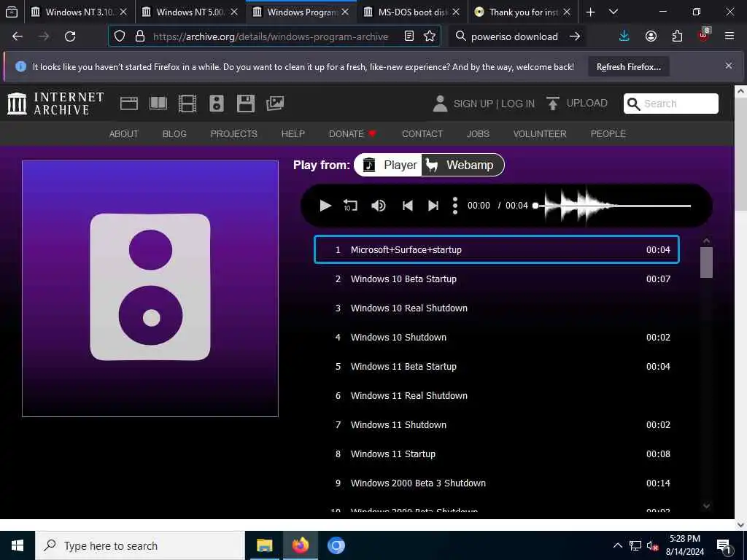Select track Windows 10 Shutdown

(x=496, y=337)
